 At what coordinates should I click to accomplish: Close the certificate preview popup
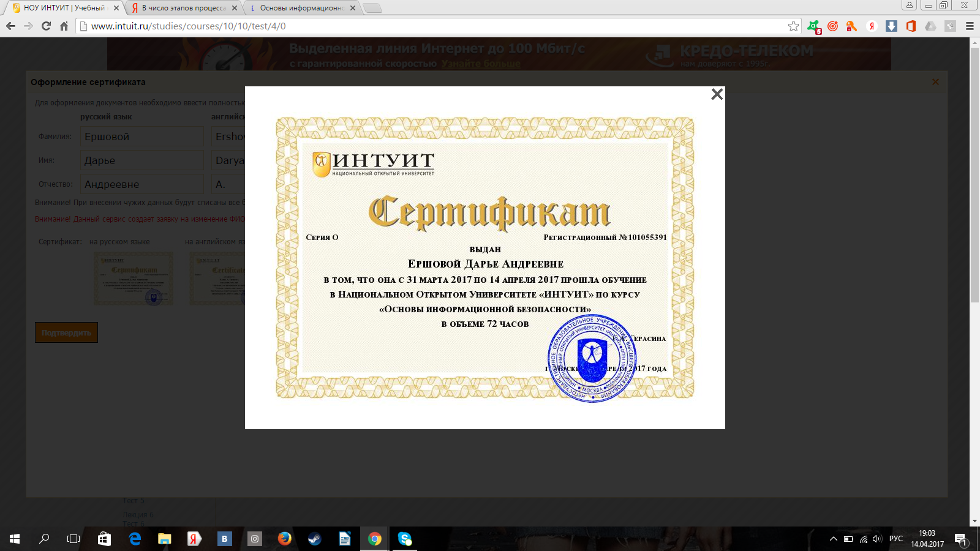point(717,94)
